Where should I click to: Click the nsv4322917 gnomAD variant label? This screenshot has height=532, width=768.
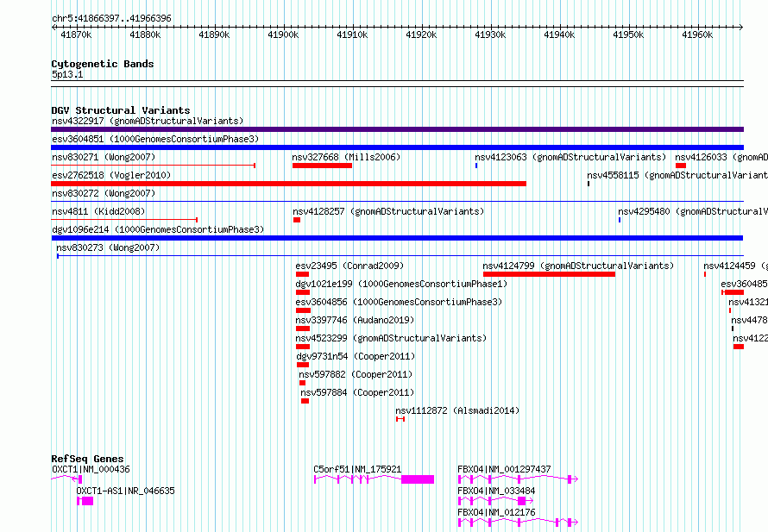(148, 121)
